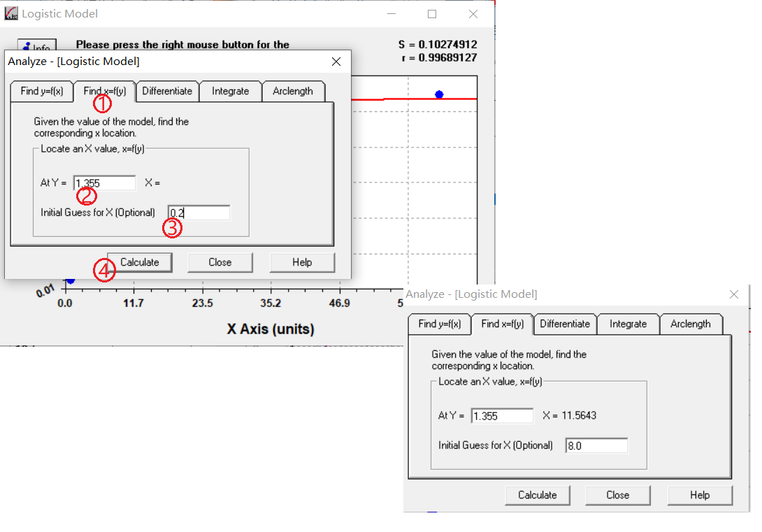The width and height of the screenshot is (762, 532).
Task: Click the blue data point on the graph
Action: tap(439, 94)
